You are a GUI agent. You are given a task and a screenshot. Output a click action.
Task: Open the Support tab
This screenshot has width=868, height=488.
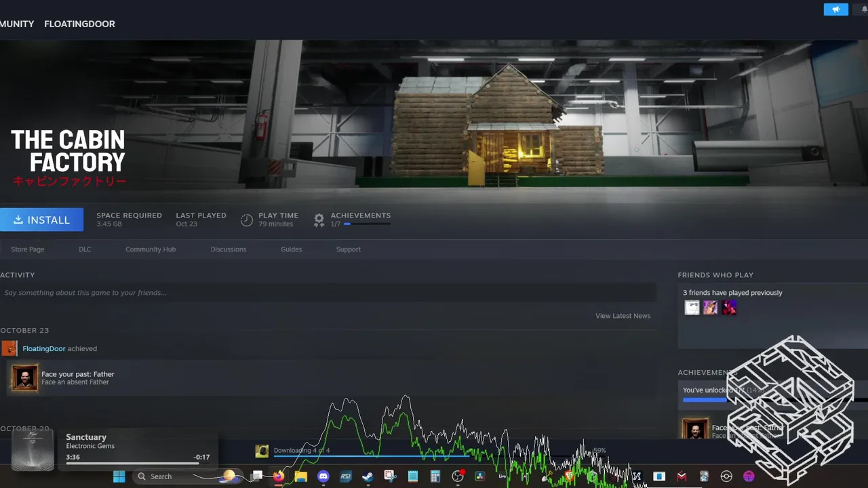[x=349, y=249]
